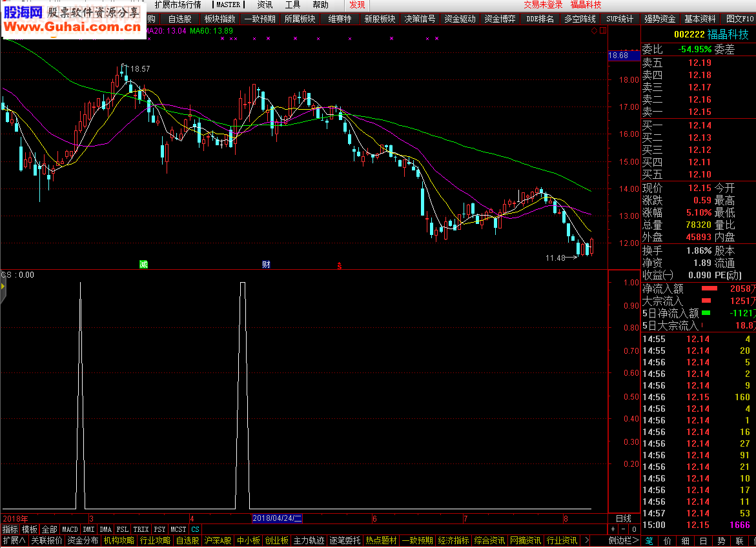Click the red S marker on chart

(x=339, y=265)
